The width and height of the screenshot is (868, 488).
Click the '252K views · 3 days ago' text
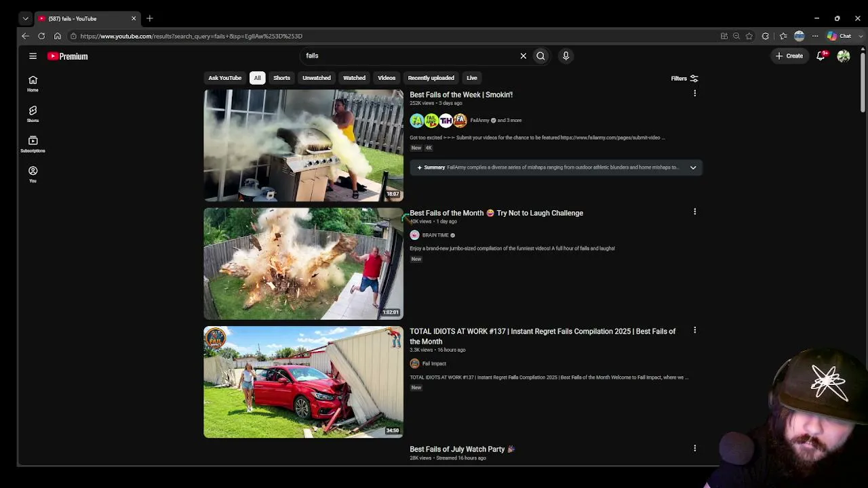[436, 103]
